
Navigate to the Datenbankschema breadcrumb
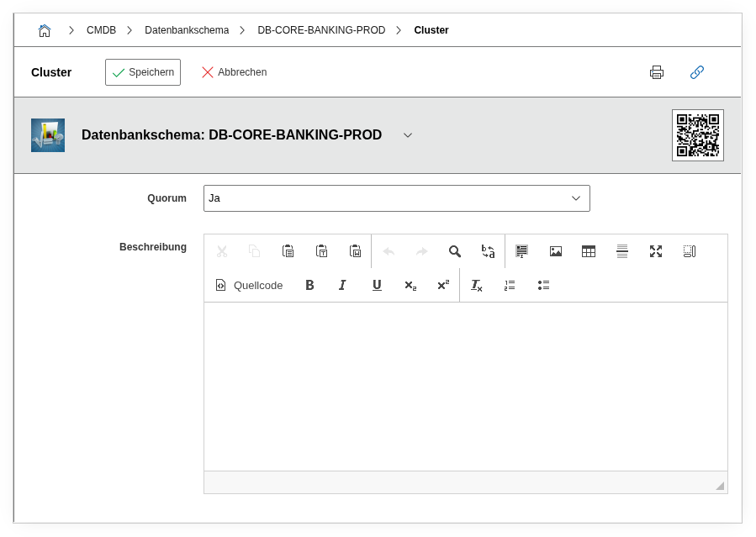[187, 29]
